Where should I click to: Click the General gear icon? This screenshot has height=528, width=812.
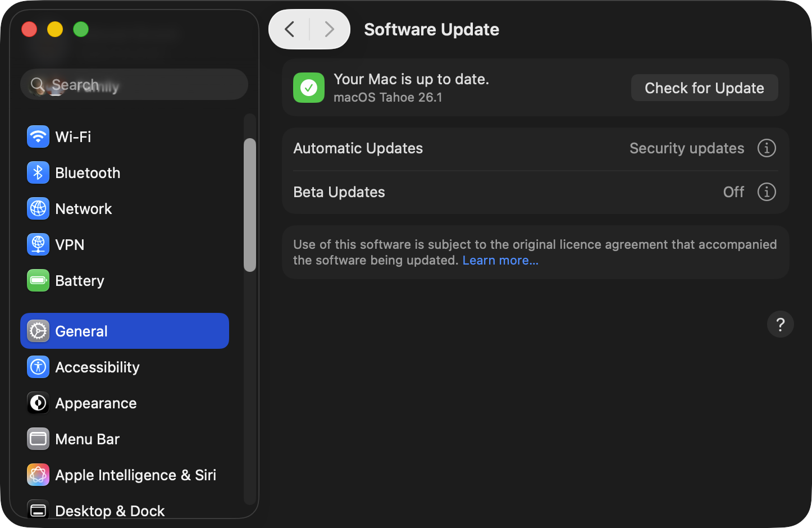pos(38,331)
